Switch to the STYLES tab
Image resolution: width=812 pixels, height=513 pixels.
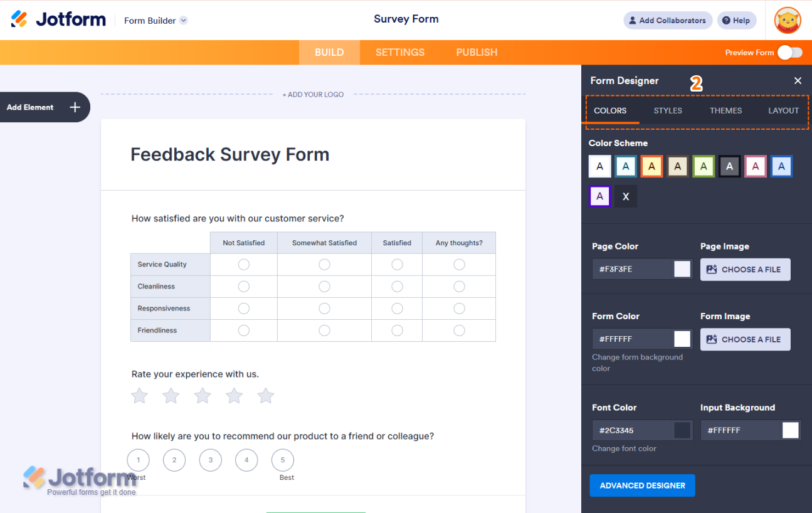coord(668,111)
